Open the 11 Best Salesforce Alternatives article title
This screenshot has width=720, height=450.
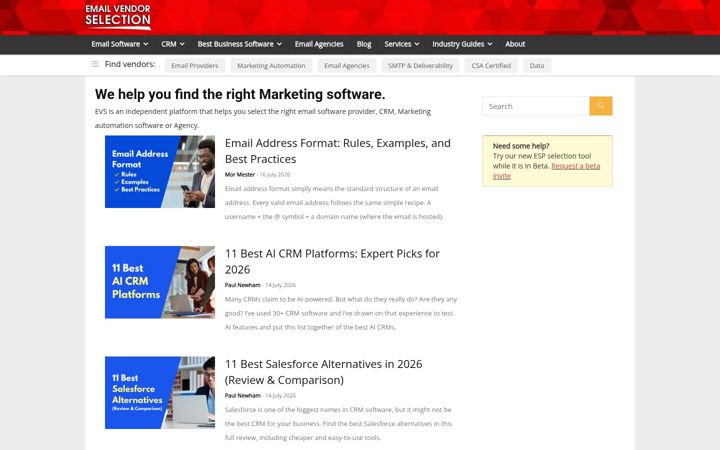[323, 372]
